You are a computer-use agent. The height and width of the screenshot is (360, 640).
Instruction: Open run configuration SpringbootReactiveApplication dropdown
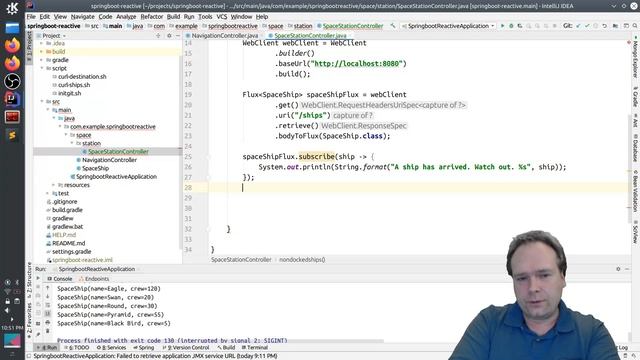(448, 26)
